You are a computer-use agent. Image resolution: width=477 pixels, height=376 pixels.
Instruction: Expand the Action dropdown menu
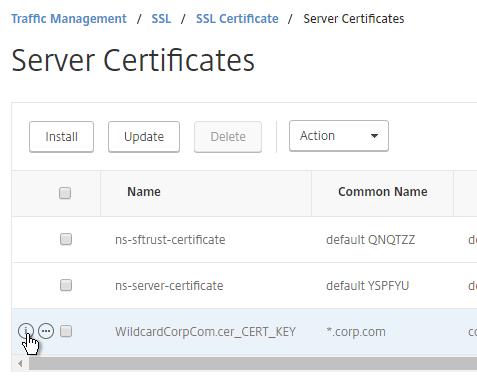coord(339,136)
